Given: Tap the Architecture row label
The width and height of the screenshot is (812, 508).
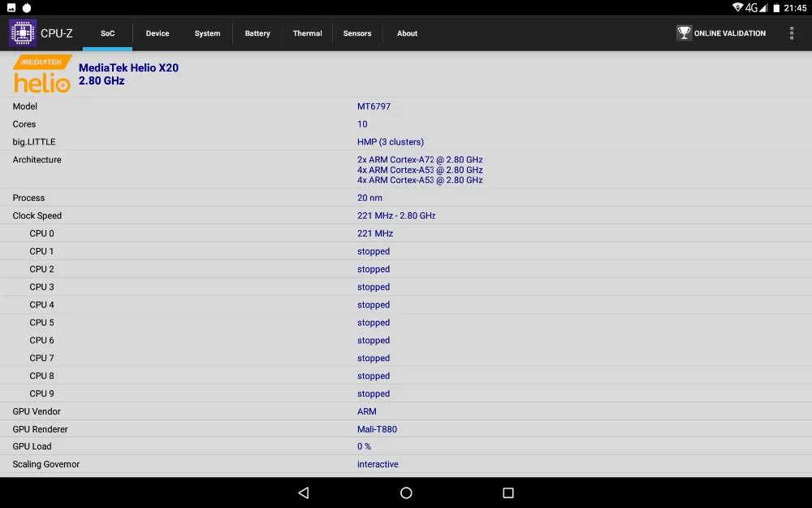Looking at the screenshot, I should [x=37, y=159].
